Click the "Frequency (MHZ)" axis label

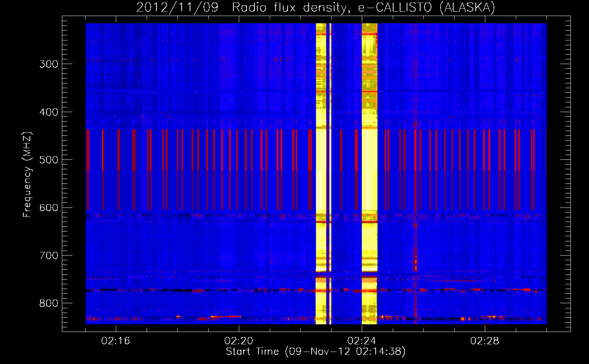click(x=27, y=174)
